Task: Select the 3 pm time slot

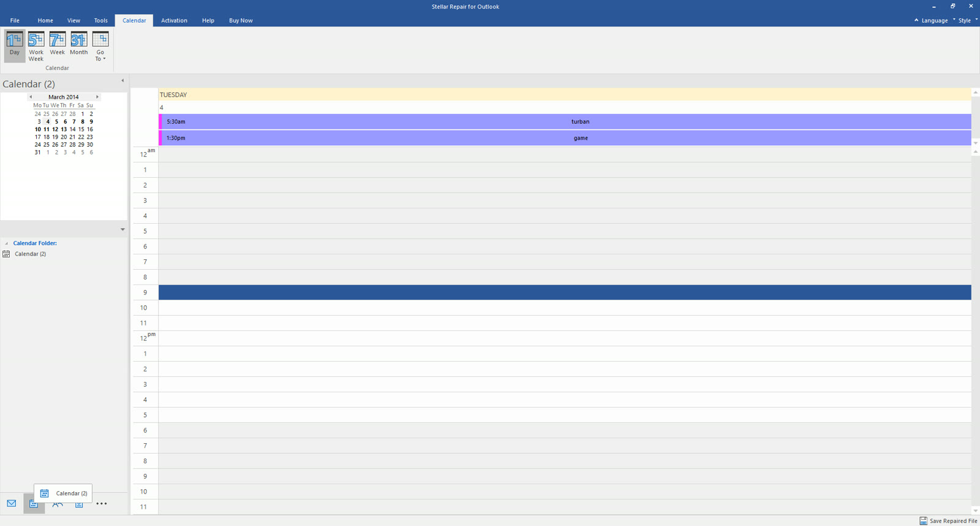Action: pyautogui.click(x=565, y=384)
